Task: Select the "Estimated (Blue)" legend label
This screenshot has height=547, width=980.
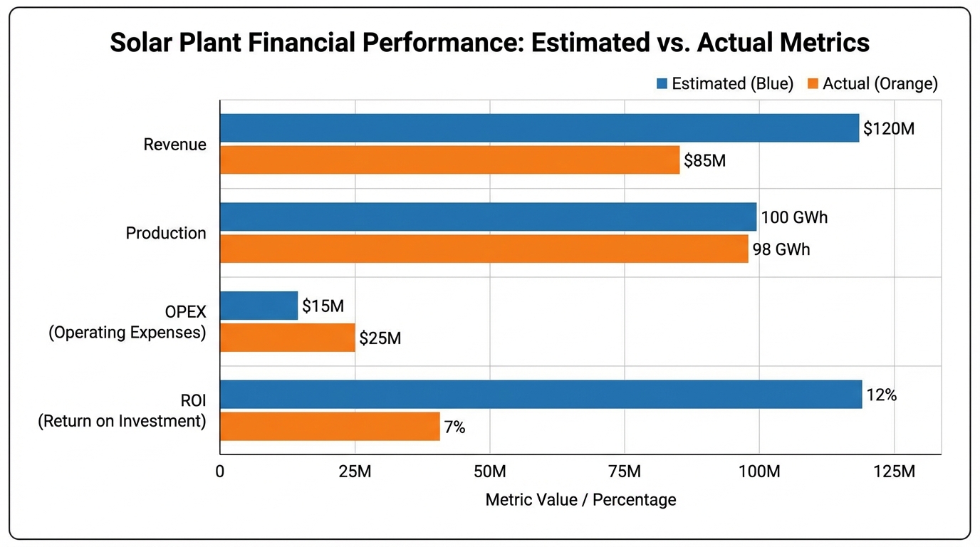Action: coord(732,84)
